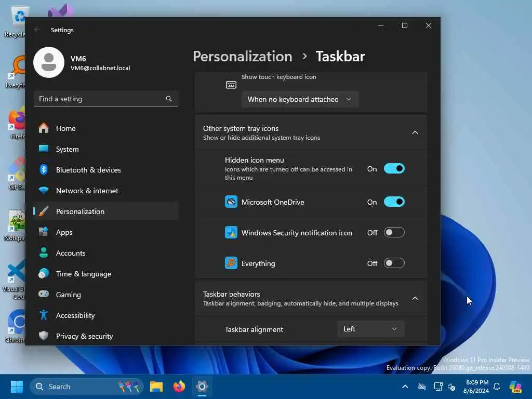Open Time & language settings
This screenshot has width=532, height=399.
click(x=106, y=274)
